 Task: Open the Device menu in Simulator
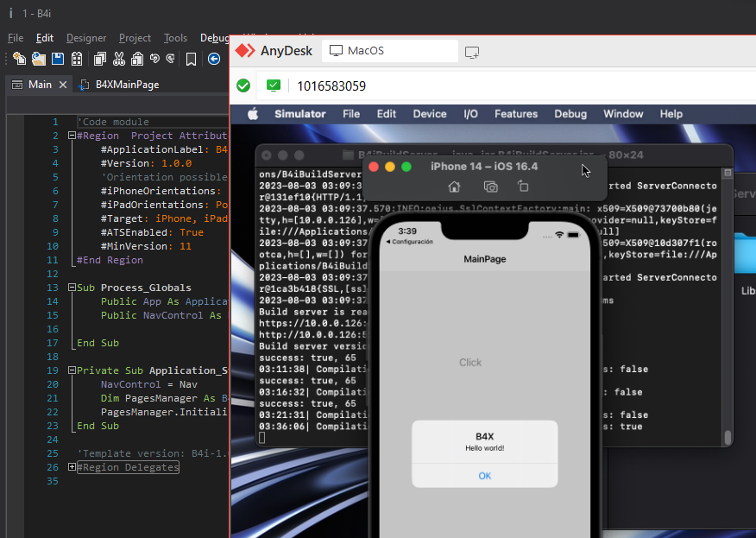coord(430,114)
